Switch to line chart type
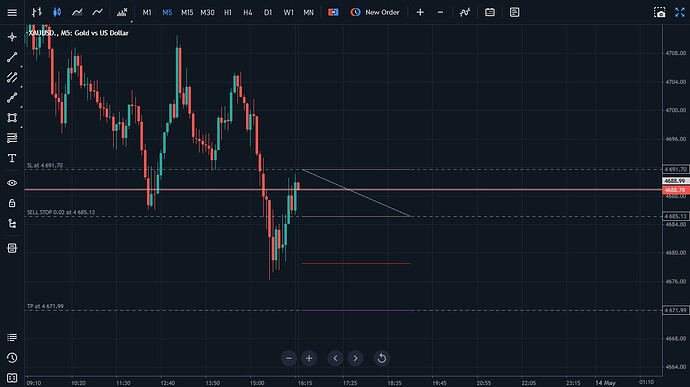The height and width of the screenshot is (387, 690). [x=97, y=12]
